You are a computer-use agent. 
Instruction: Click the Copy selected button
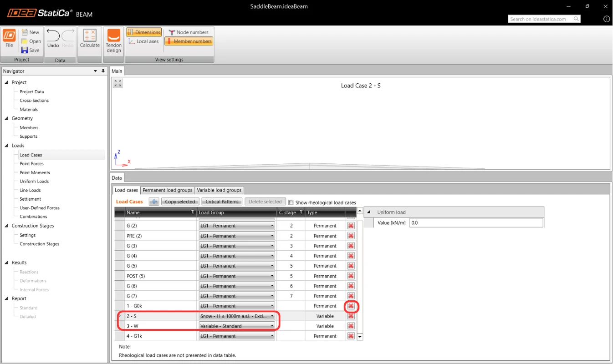[180, 202]
